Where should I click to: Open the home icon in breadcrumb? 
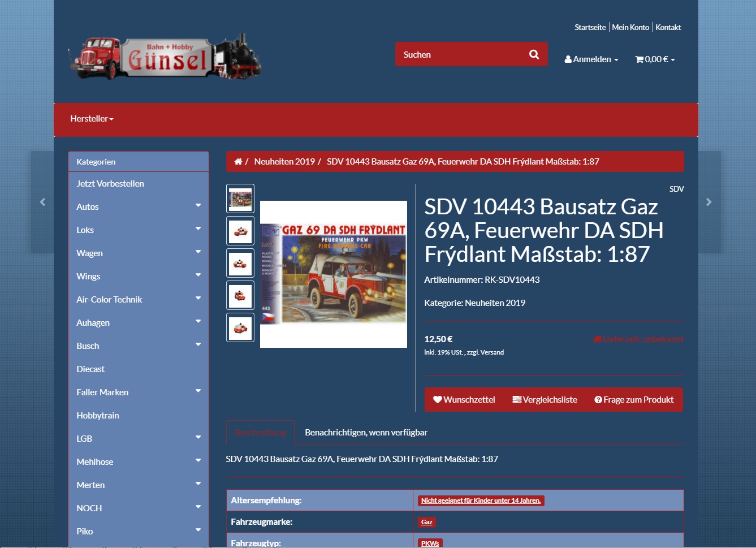238,162
